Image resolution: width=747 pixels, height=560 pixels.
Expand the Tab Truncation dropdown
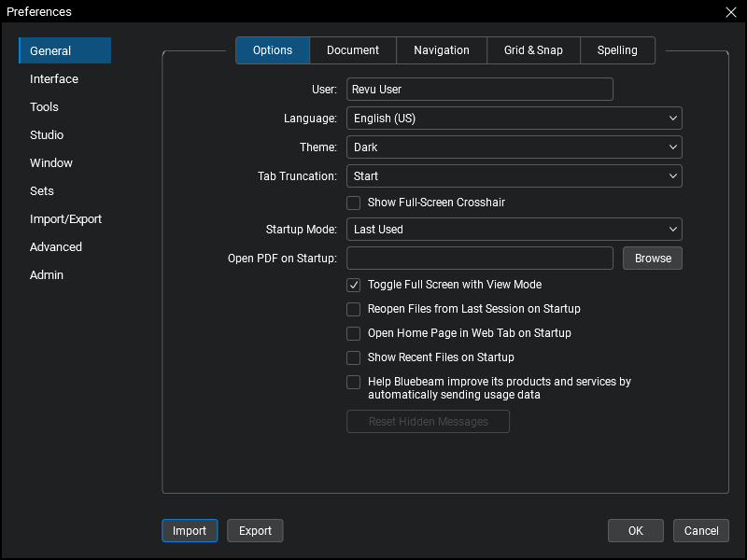pos(514,176)
